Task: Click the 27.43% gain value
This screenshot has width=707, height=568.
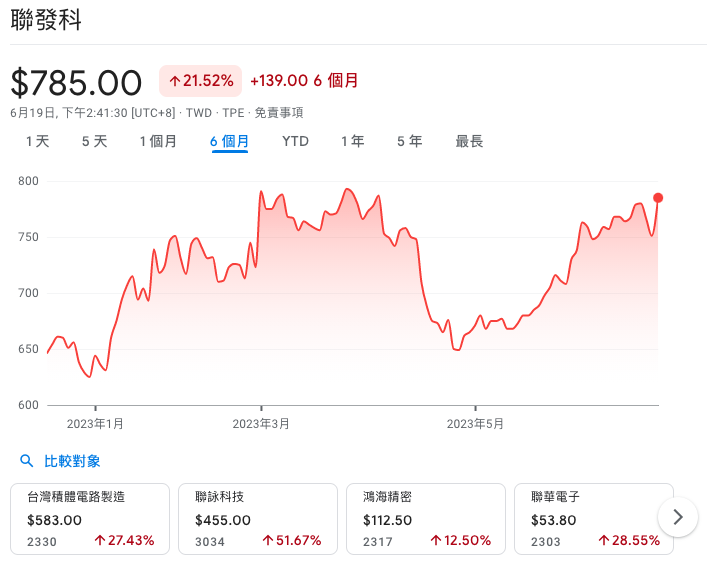Action: coord(124,540)
